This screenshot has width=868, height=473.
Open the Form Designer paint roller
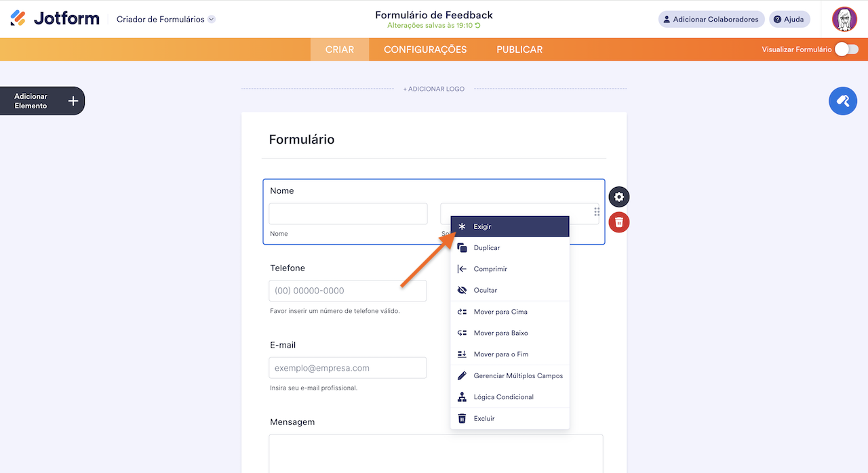pyautogui.click(x=843, y=101)
